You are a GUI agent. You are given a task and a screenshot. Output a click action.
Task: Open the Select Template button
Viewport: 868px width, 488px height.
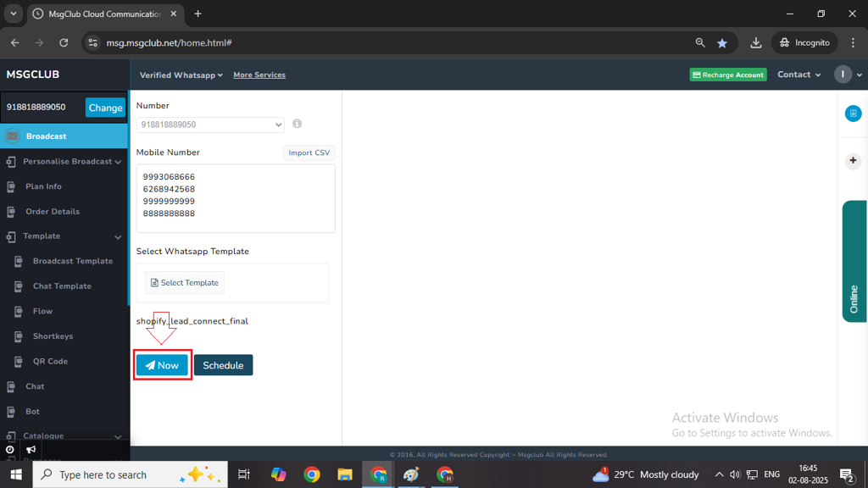tap(184, 283)
